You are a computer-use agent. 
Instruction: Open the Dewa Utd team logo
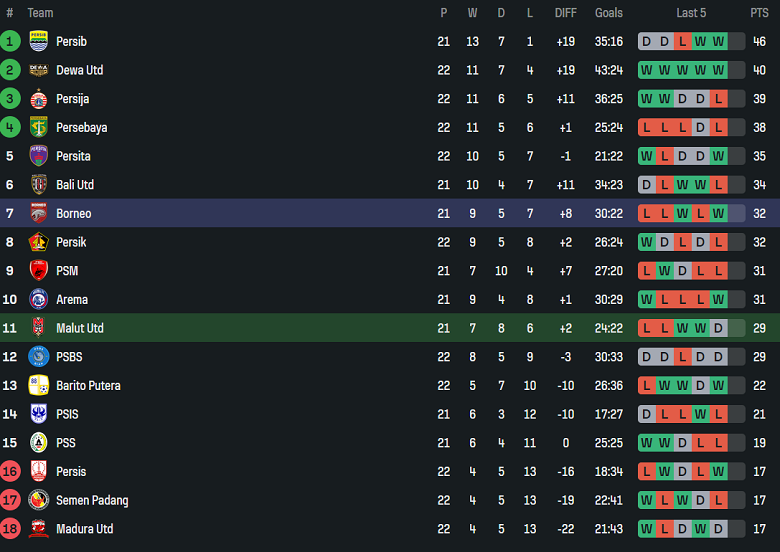pyautogui.click(x=39, y=70)
